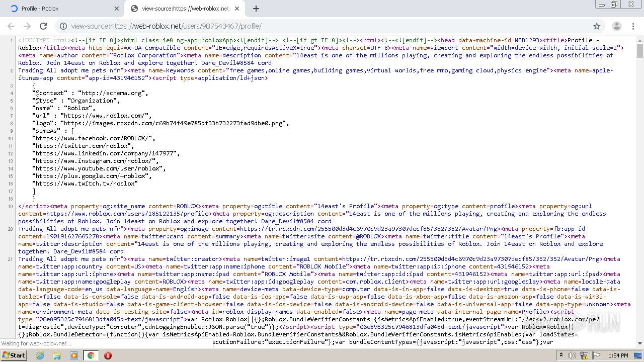This screenshot has height=362, width=644.
Task: Click line number 20 in the gutter
Action: [x=11, y=229]
